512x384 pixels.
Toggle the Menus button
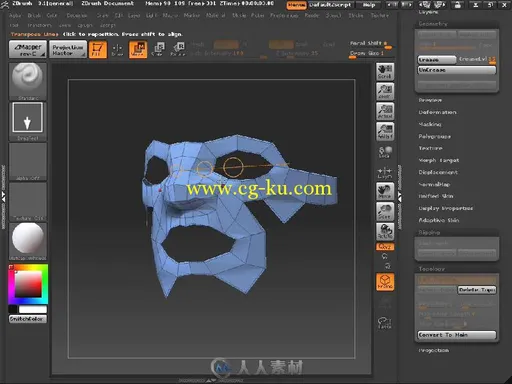(296, 5)
